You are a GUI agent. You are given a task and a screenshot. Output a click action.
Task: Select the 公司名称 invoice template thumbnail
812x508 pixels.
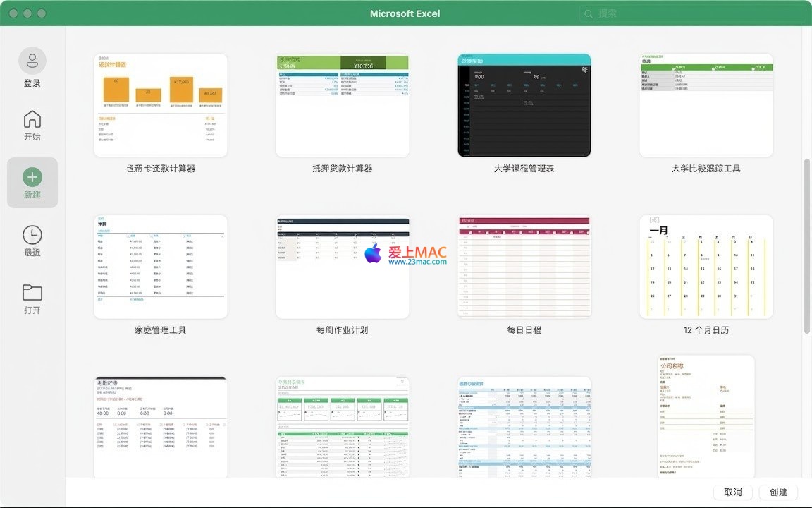pos(706,416)
